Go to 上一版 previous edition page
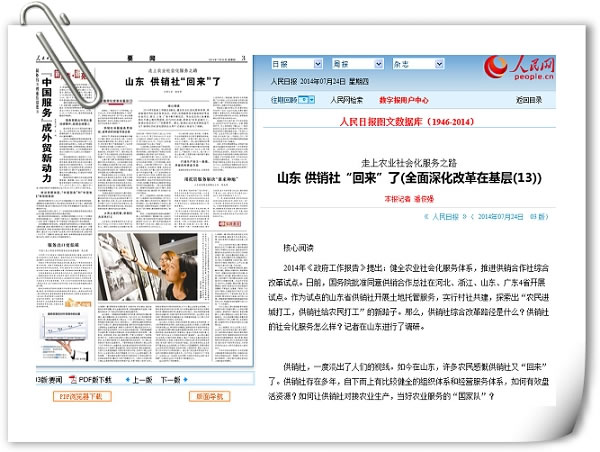This screenshot has width=600, height=452. (142, 380)
